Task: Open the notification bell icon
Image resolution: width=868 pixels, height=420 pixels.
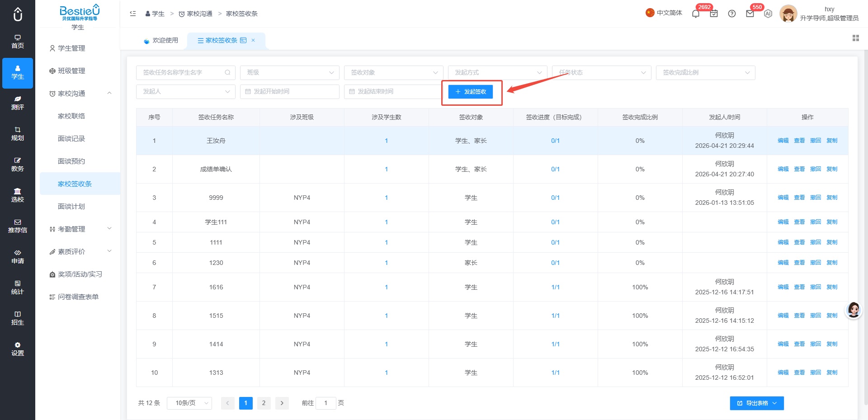Action: point(696,14)
